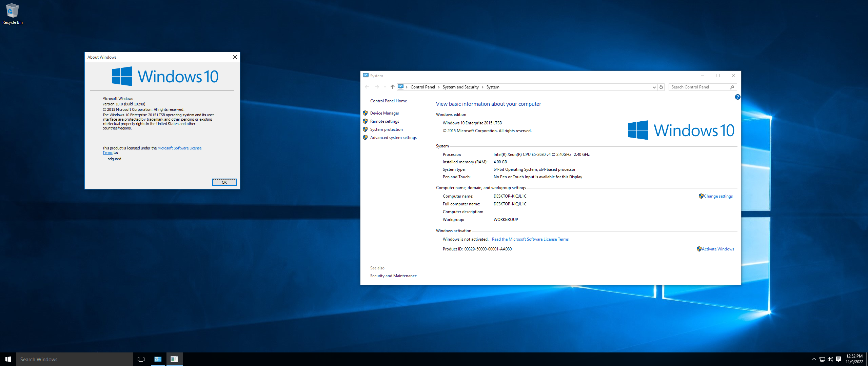The image size is (868, 366).
Task: Select the licensee name adguard
Action: tap(114, 159)
